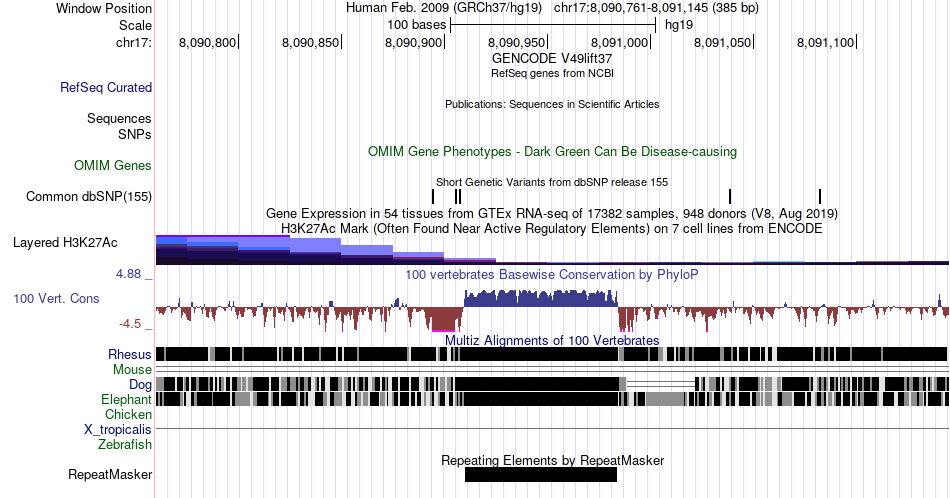Click the chr17: base position label
This screenshot has width=950, height=498.
point(134,42)
